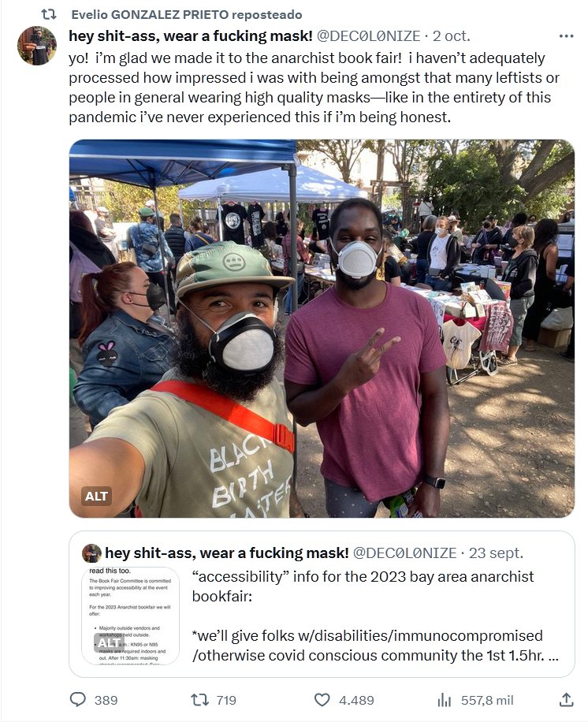Open quoted tweet's accessibility info thumbnail
The width and height of the screenshot is (588, 722).
pyautogui.click(x=130, y=616)
